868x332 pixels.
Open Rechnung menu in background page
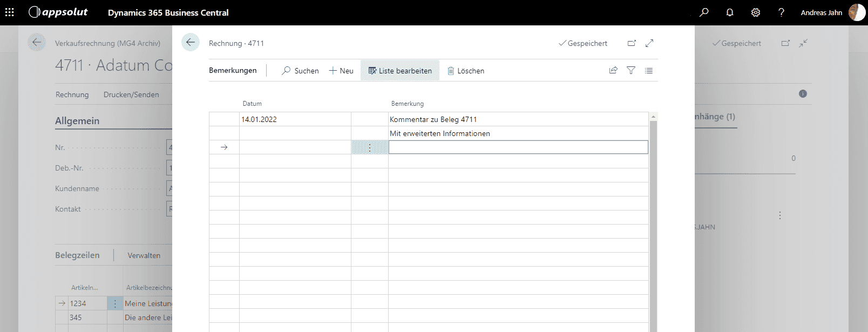coord(72,94)
